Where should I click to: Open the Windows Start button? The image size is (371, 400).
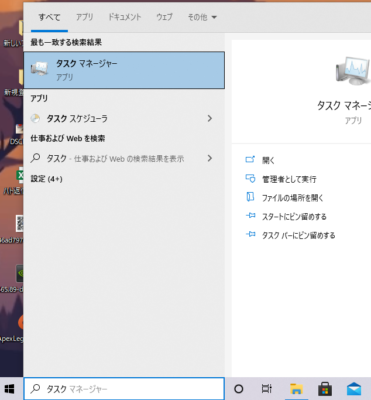tap(10, 389)
